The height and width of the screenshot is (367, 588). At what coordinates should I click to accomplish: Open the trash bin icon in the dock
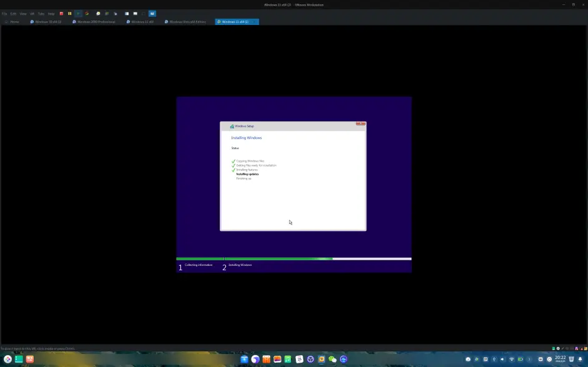coord(572,359)
